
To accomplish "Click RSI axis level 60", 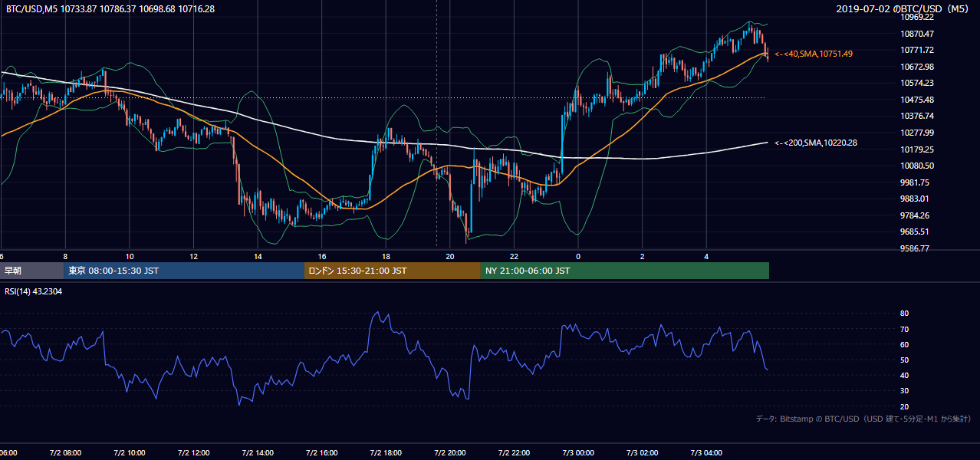I will [x=904, y=344].
